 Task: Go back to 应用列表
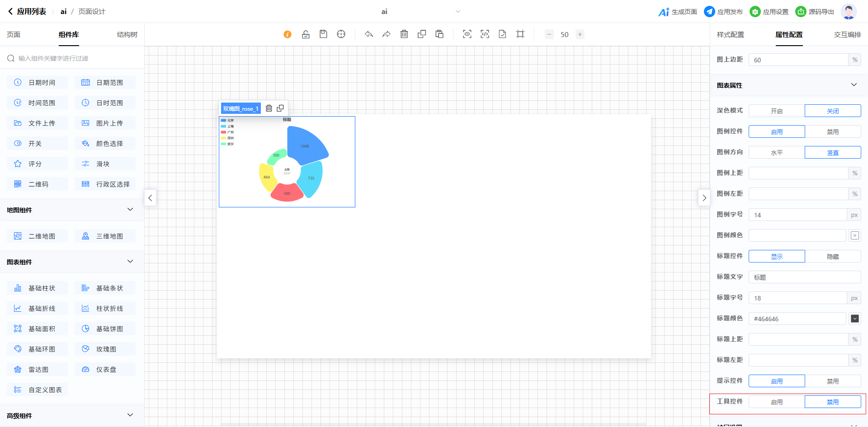tap(27, 12)
